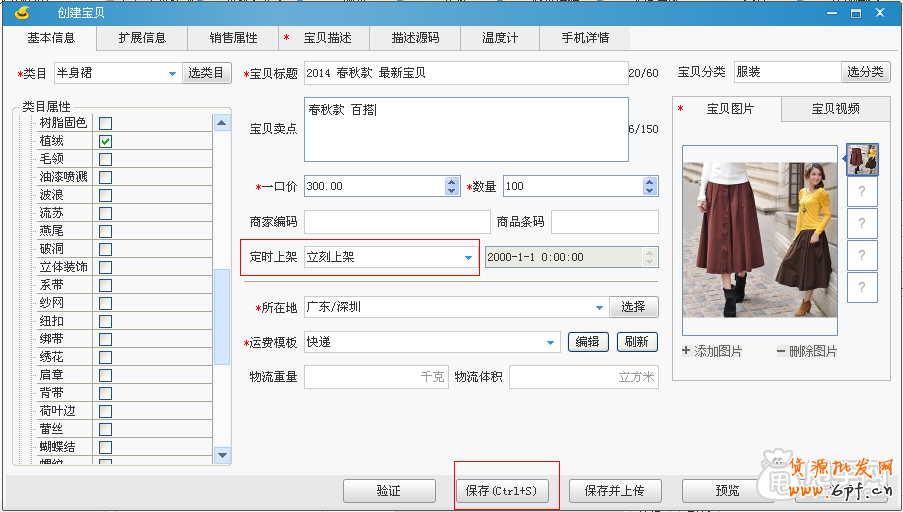
Task: Click the 宝贝标题 title input field
Action: tap(464, 73)
